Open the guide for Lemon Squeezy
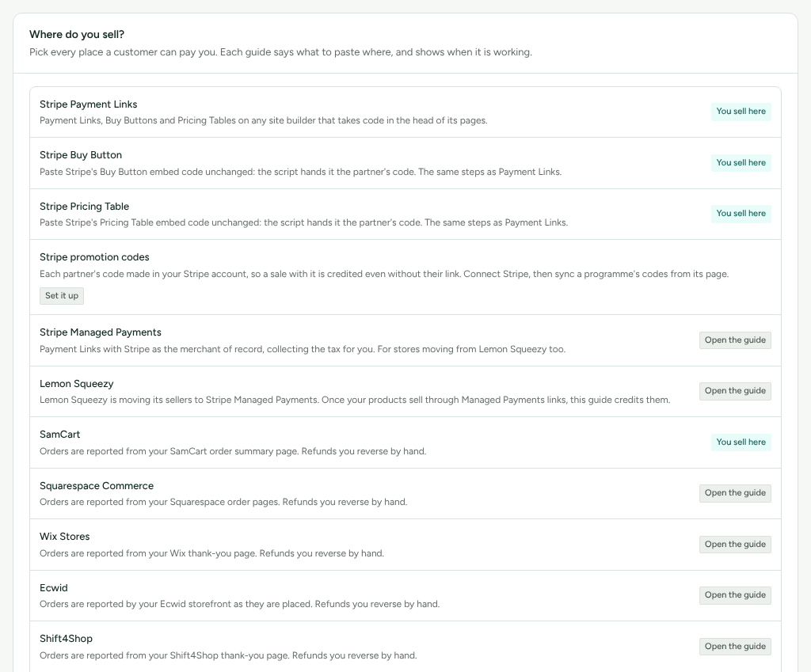 (735, 391)
